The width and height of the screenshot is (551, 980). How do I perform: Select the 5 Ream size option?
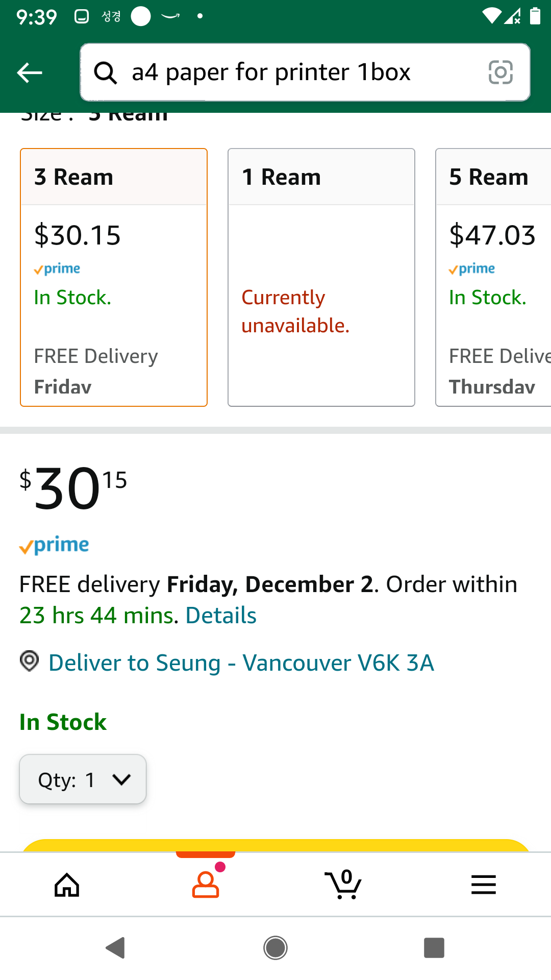493,277
